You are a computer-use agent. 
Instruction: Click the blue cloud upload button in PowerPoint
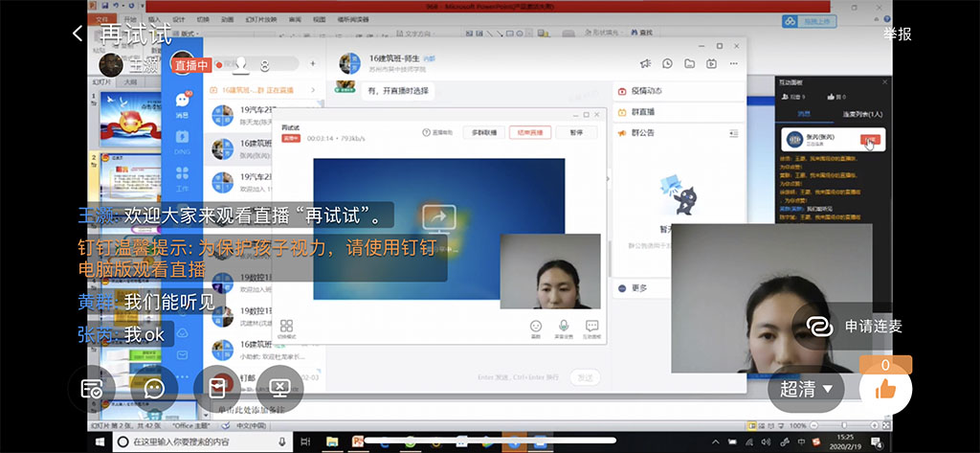tap(810, 21)
